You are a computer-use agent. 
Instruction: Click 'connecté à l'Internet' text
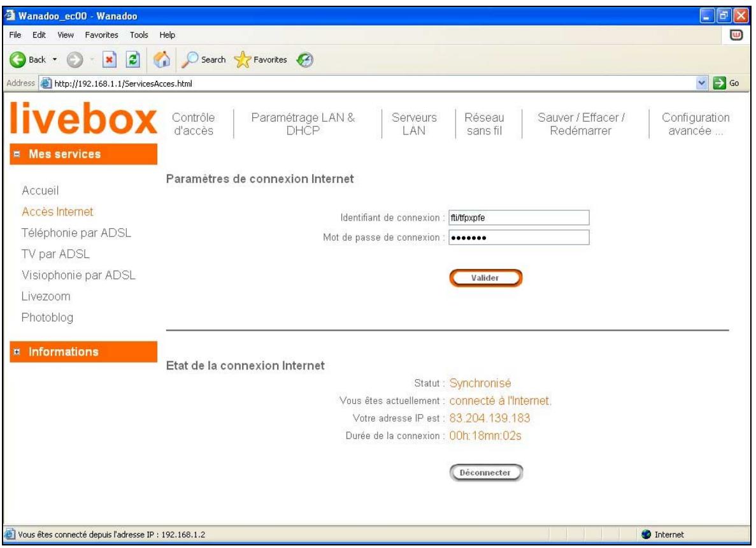pos(500,401)
